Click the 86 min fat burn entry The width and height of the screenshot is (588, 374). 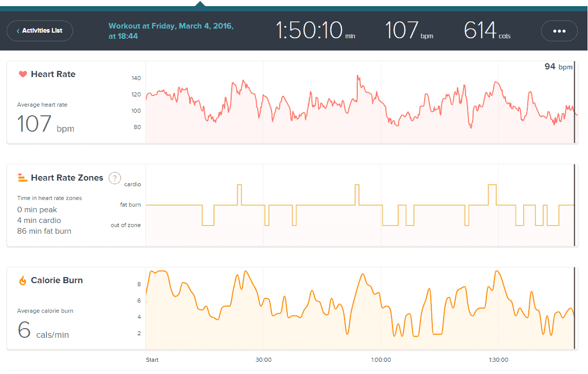coord(44,231)
